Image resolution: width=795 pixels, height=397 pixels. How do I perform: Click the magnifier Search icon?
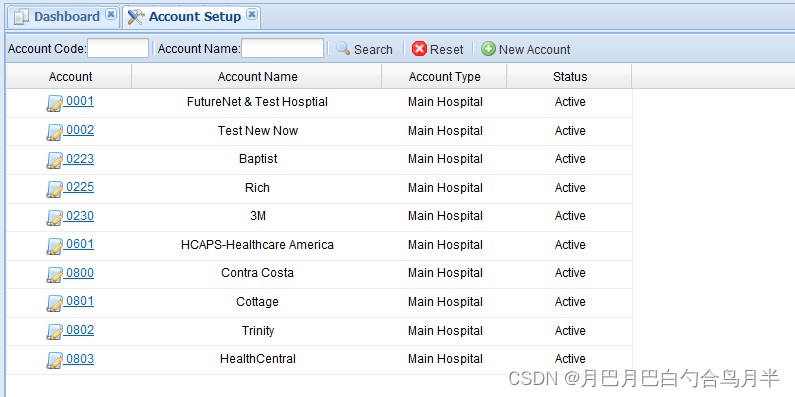coord(343,49)
